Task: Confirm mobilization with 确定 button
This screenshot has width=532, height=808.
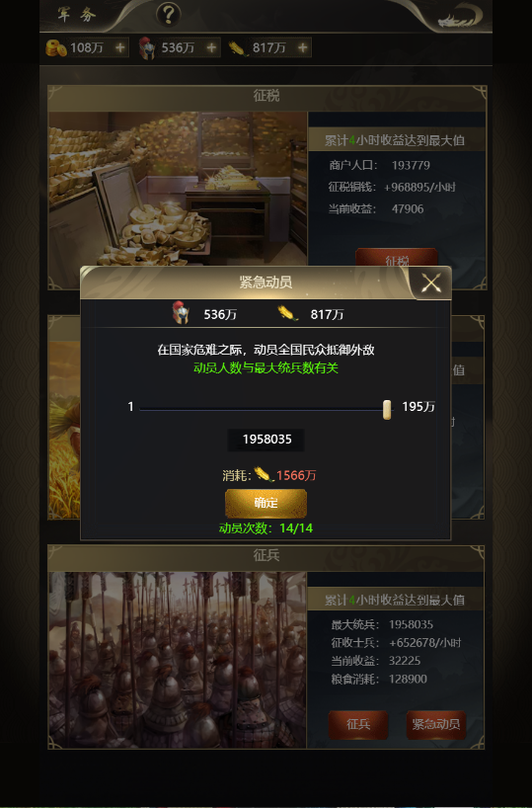Action: point(266,503)
